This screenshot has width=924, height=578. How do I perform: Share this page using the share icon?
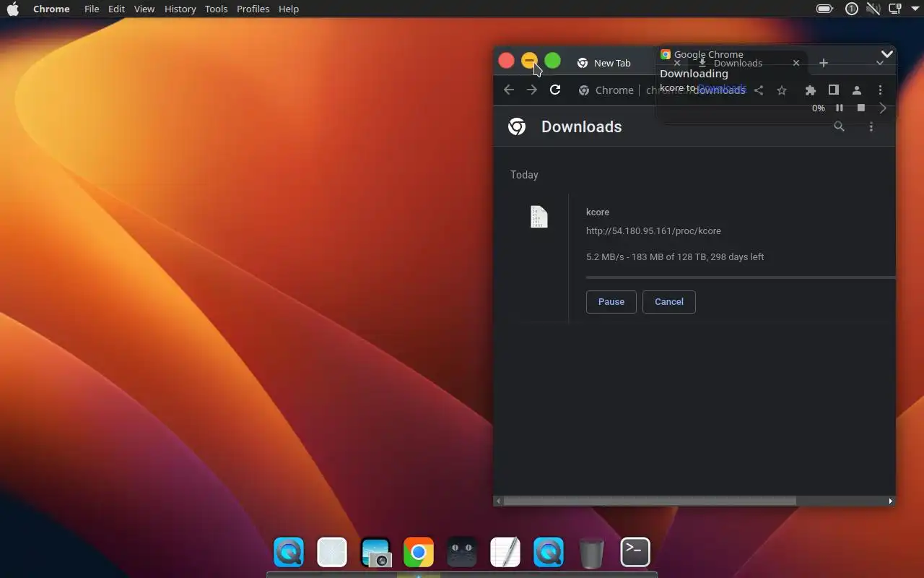point(759,90)
